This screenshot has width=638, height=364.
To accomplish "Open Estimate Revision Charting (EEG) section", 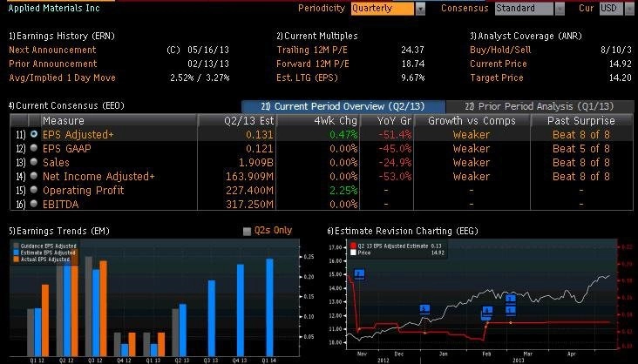I will point(403,231).
